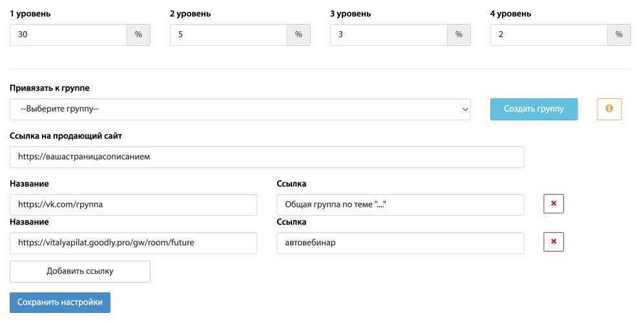Focus the 1 уровень input with 30

tap(68, 34)
